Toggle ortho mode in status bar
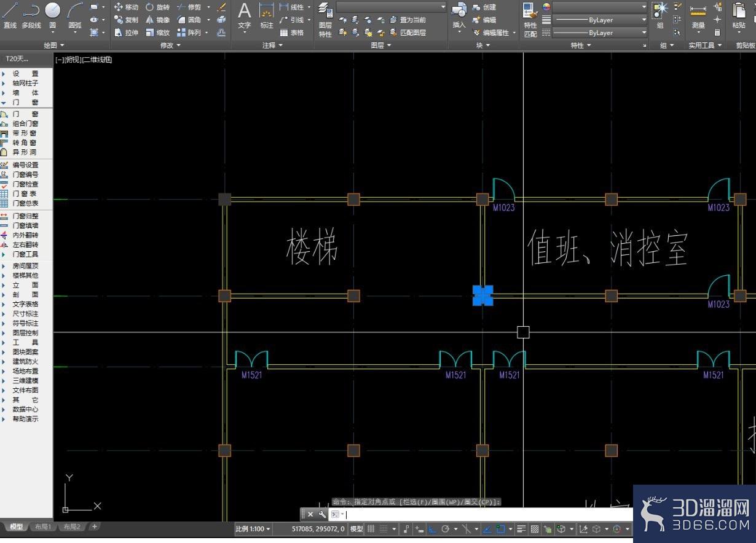This screenshot has height=543, width=756. coord(432,529)
